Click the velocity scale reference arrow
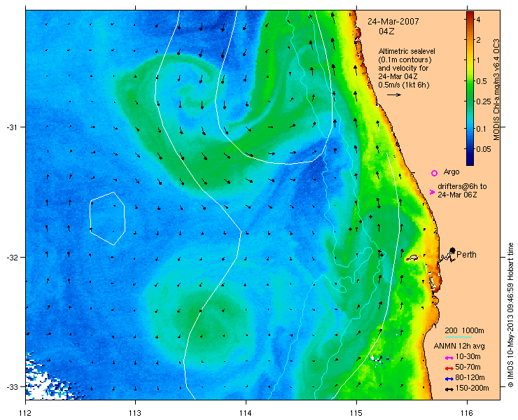 [394, 94]
